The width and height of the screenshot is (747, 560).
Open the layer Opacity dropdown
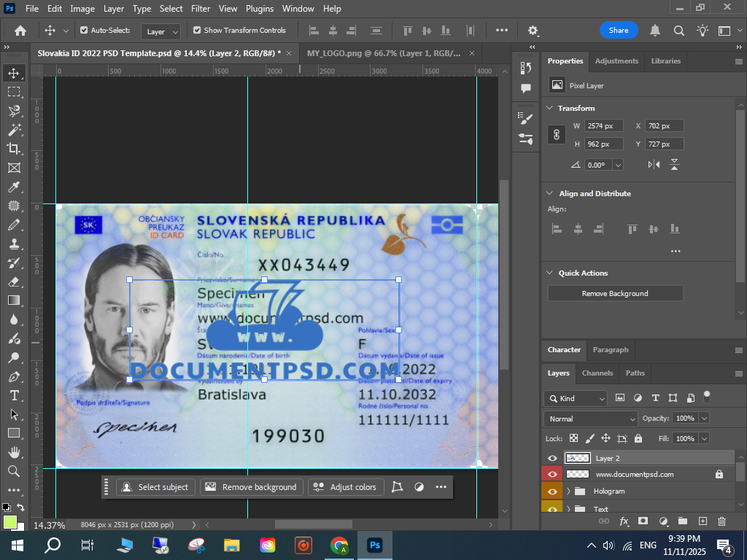tap(704, 419)
